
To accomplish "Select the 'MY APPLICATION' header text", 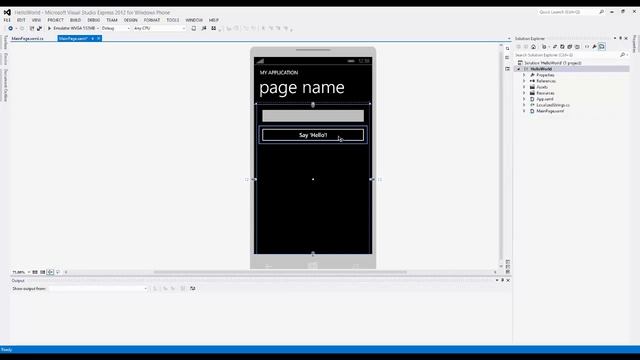I will click(x=279, y=73).
